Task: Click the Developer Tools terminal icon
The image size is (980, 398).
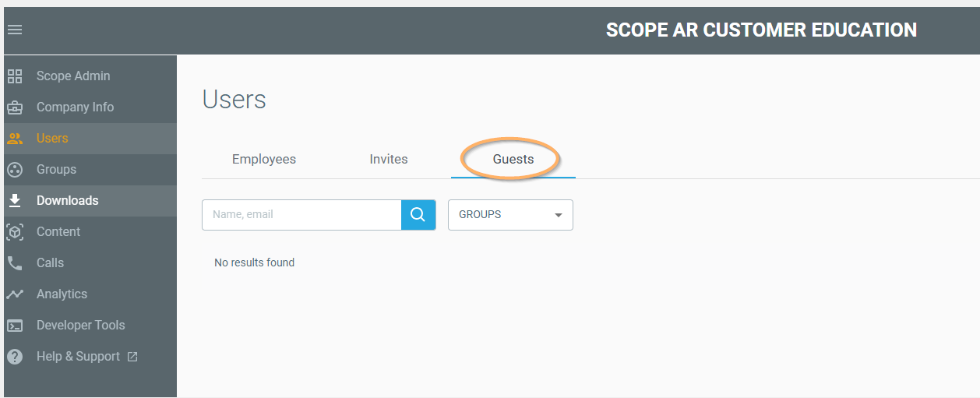Action: click(x=15, y=326)
